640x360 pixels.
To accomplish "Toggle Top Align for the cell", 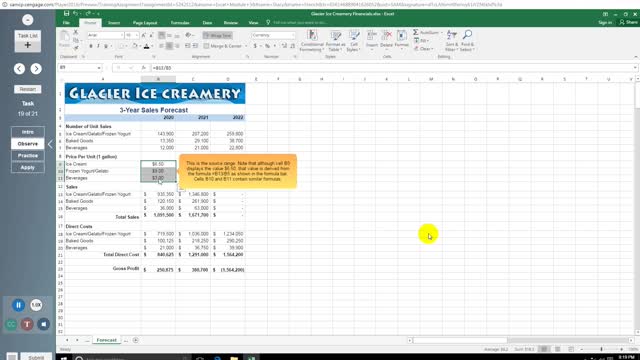I will click(x=162, y=36).
